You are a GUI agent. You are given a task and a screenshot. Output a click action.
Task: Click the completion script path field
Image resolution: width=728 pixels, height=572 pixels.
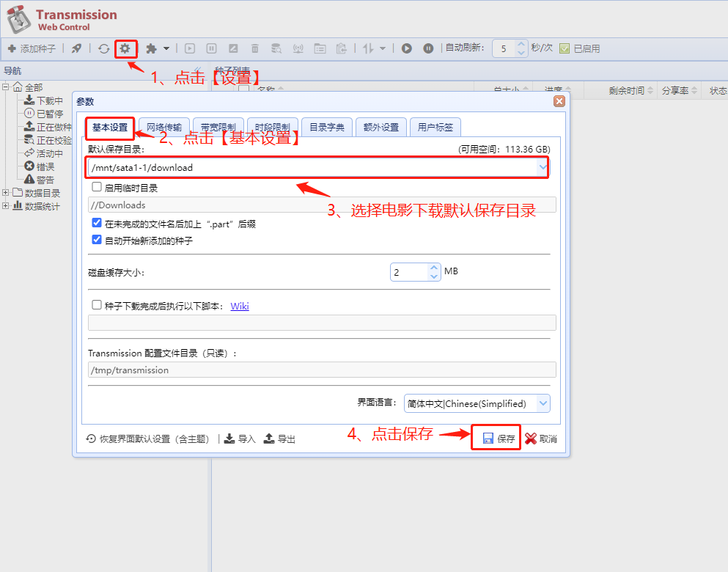click(x=322, y=323)
